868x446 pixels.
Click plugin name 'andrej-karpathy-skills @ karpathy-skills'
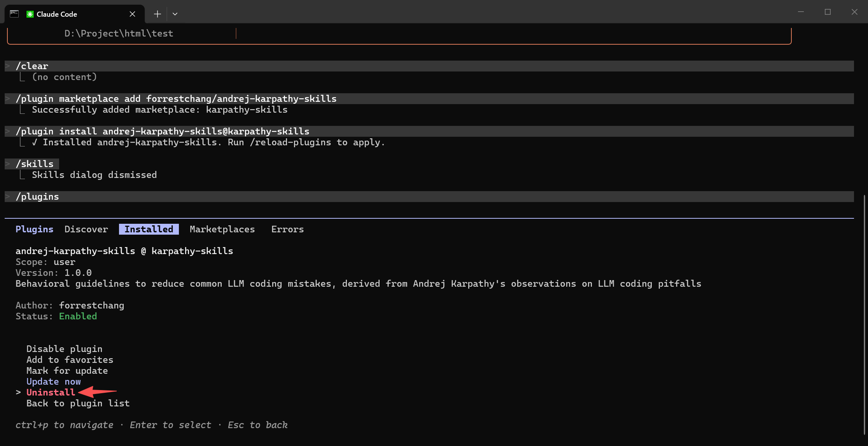pyautogui.click(x=124, y=251)
